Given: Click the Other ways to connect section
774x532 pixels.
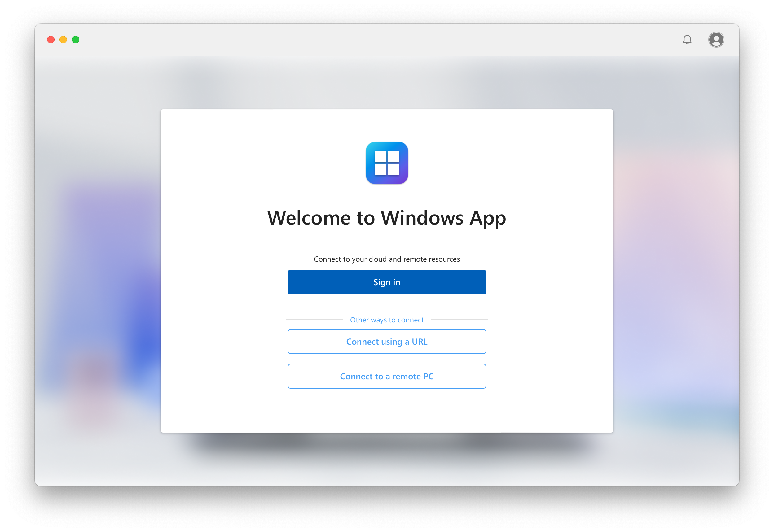Looking at the screenshot, I should [x=386, y=320].
